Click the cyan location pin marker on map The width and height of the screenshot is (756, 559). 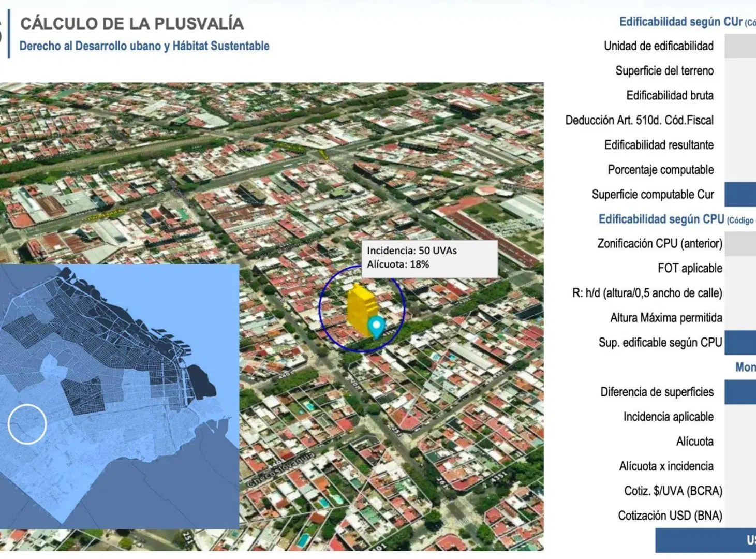coord(377,327)
